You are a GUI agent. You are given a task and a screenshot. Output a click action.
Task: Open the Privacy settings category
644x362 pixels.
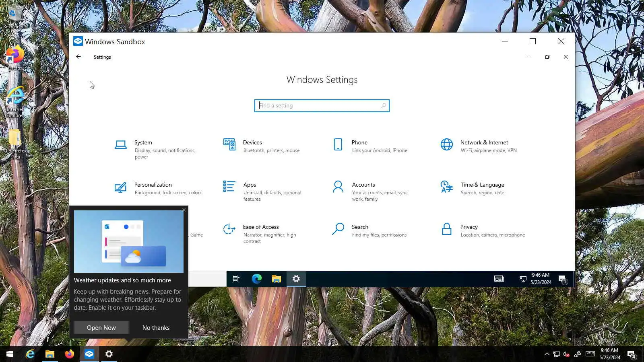[483, 230]
